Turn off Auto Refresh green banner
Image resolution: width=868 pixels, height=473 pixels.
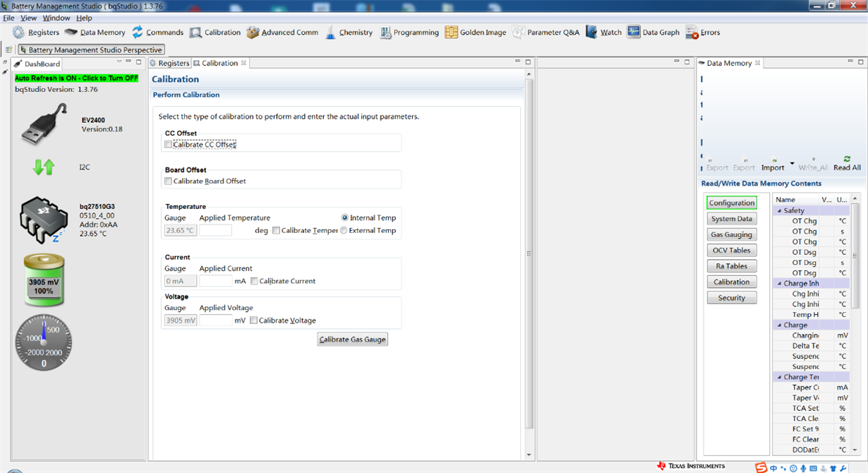(76, 78)
